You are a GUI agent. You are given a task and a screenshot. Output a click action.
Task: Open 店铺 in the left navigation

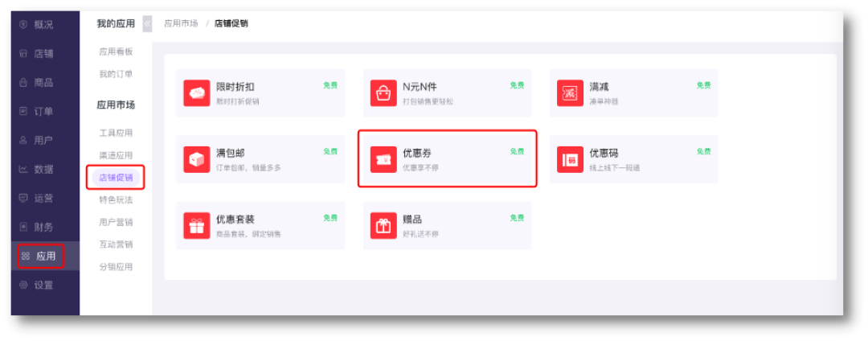[x=36, y=54]
